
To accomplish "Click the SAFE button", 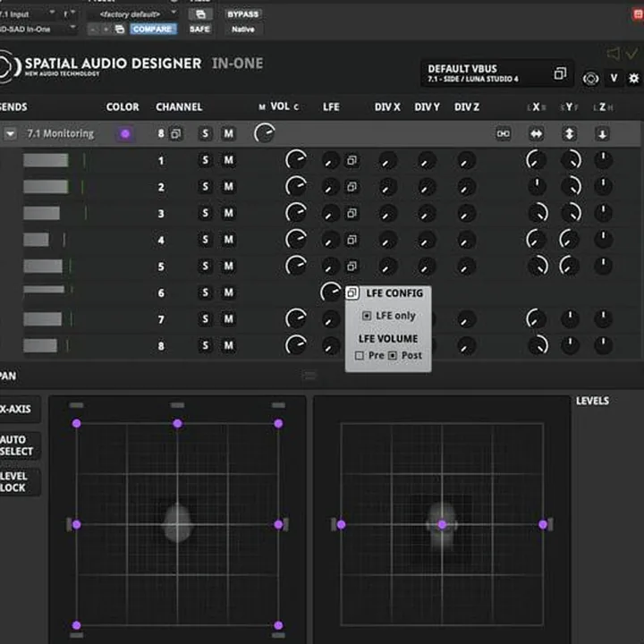I will pos(199,30).
